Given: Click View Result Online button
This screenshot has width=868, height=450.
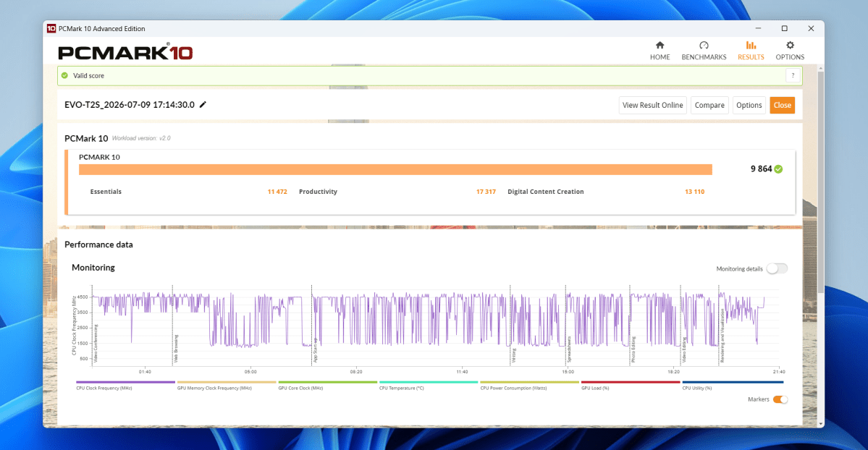Looking at the screenshot, I should (653, 105).
